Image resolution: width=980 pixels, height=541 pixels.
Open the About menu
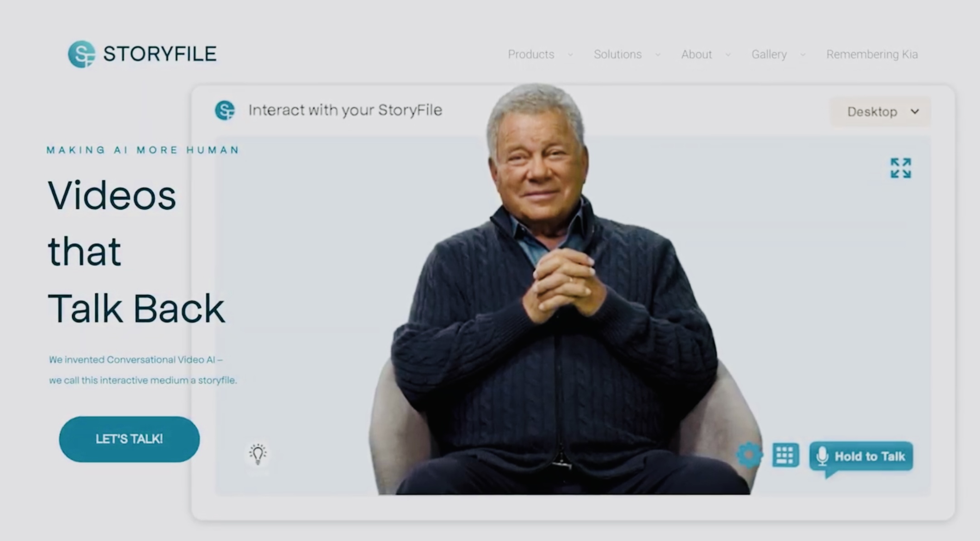[696, 54]
